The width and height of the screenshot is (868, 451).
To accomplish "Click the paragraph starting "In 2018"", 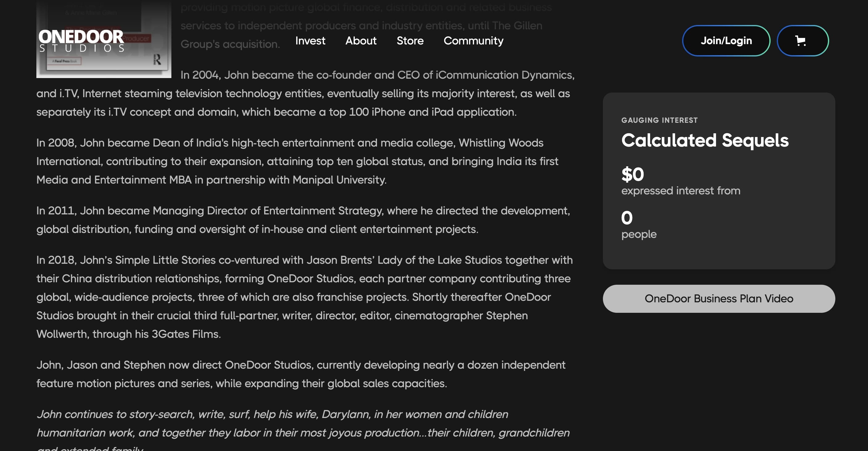I will (x=303, y=297).
